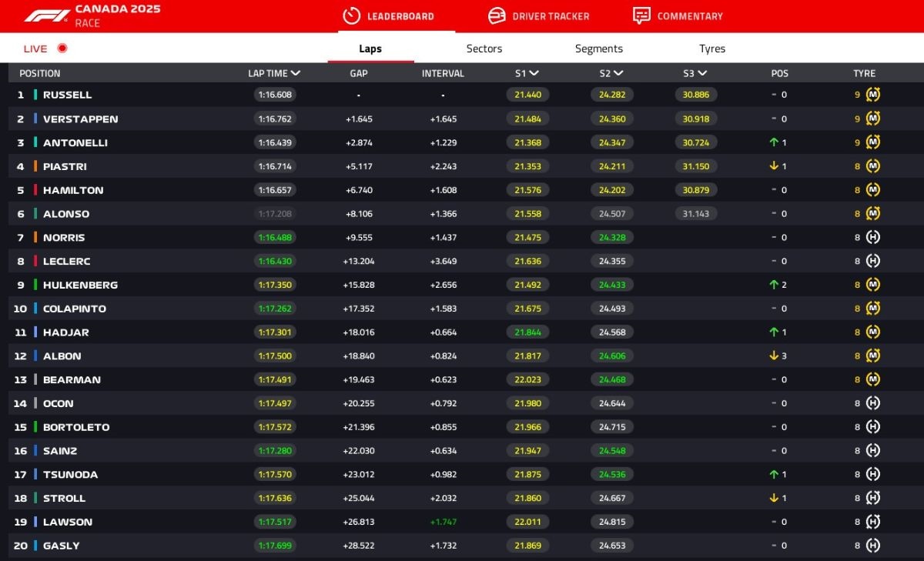Image resolution: width=924 pixels, height=561 pixels.
Task: Click Alonso's greyed lap time 1:17.208
Action: click(x=275, y=214)
